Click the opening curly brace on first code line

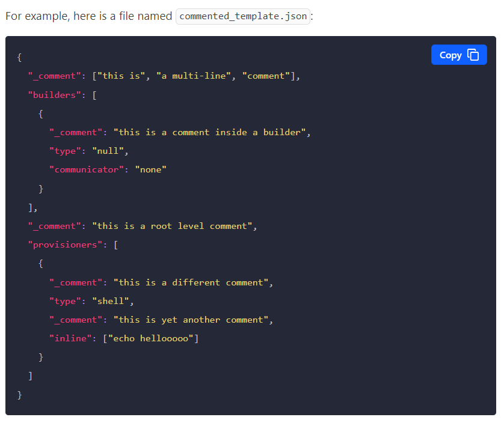(20, 57)
